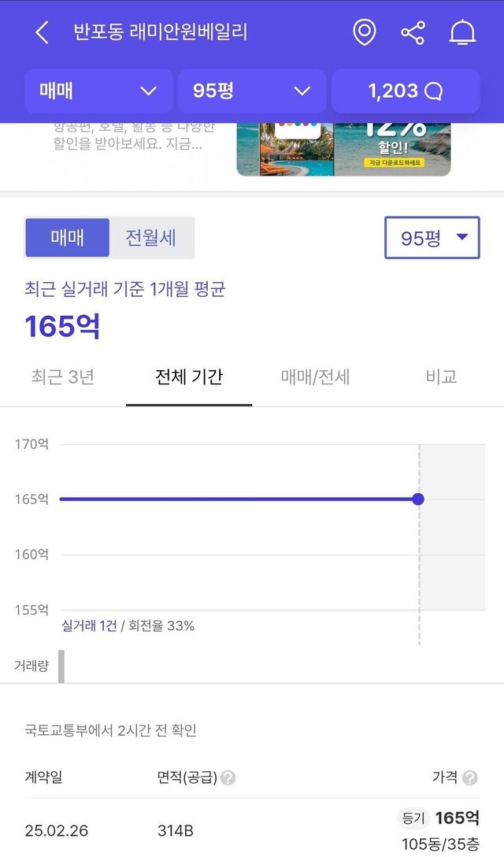The width and height of the screenshot is (504, 857).
Task: Open the notification bell icon
Action: point(462,32)
